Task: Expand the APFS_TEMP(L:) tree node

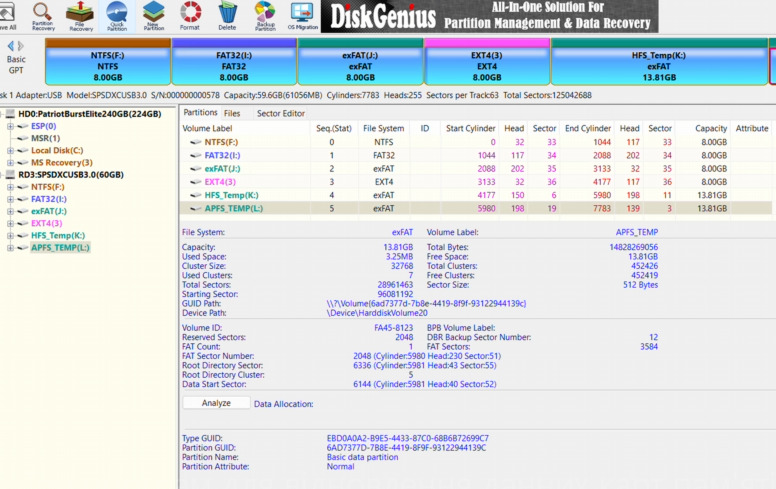Action: [10, 247]
